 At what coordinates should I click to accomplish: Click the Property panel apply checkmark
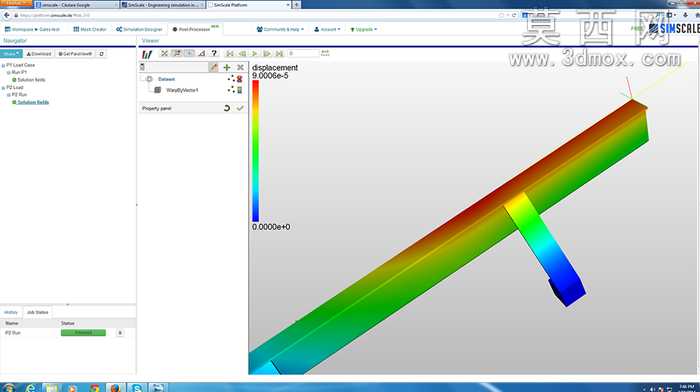tap(240, 108)
